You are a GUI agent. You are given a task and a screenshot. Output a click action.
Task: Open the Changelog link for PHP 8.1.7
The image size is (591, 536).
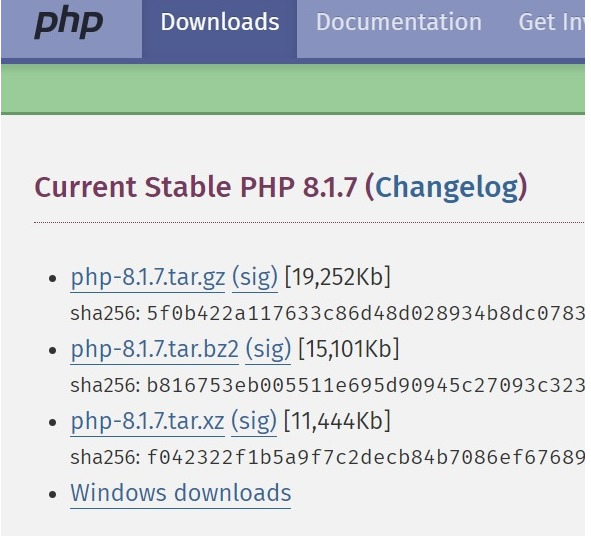point(447,187)
